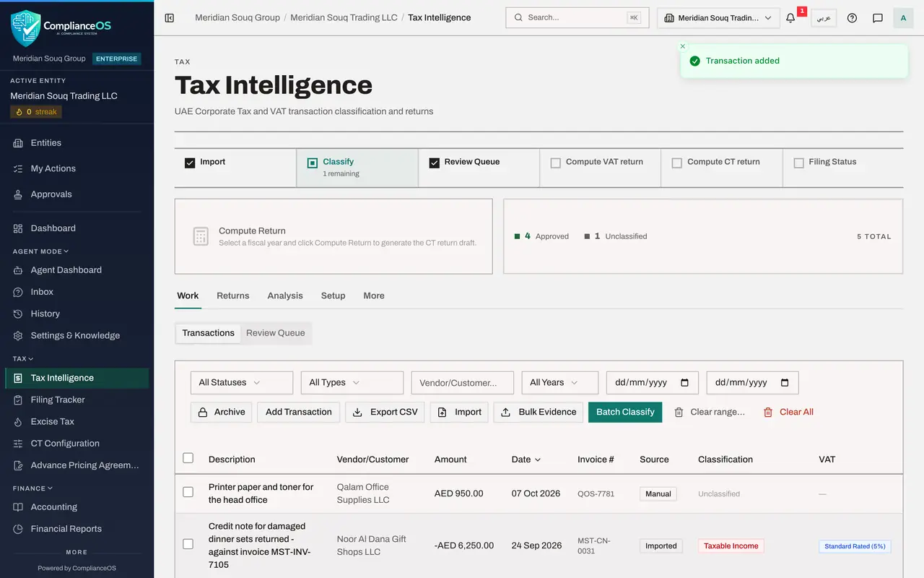Open Agent Dashboard in sidebar
Viewport: 924px width, 578px height.
pos(77,270)
